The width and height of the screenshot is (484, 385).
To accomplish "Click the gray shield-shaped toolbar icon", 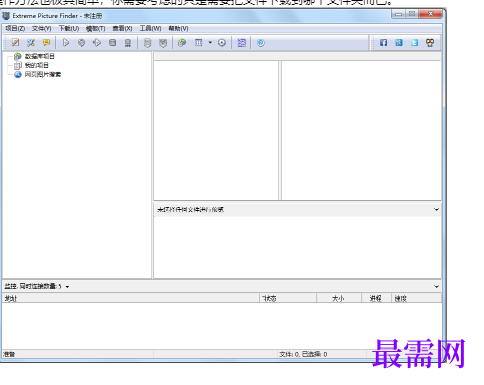I will point(163,43).
